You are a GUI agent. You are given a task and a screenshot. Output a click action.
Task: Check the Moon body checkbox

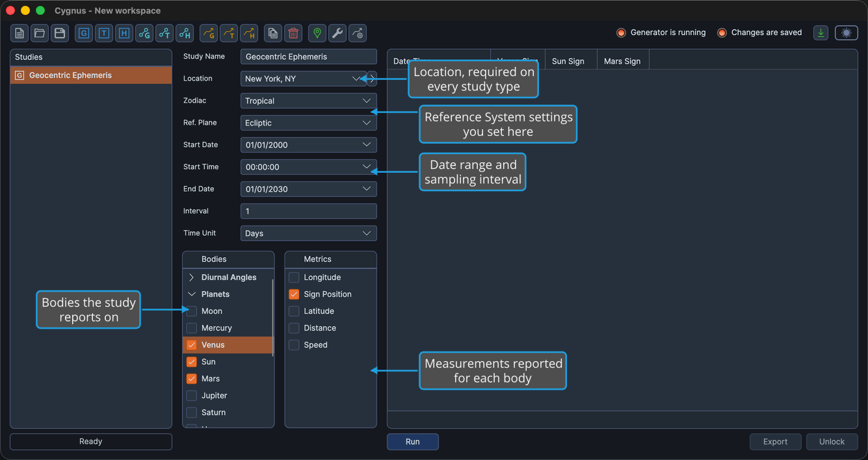click(x=192, y=311)
